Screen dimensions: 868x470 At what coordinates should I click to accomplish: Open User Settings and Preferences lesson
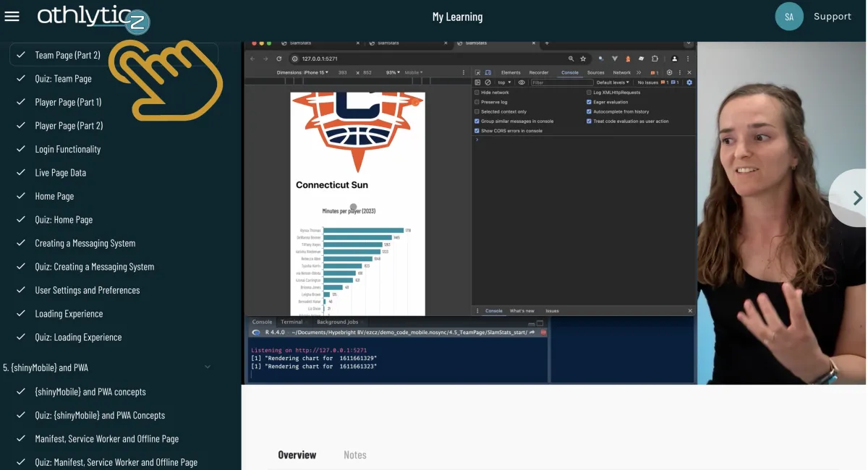point(87,290)
